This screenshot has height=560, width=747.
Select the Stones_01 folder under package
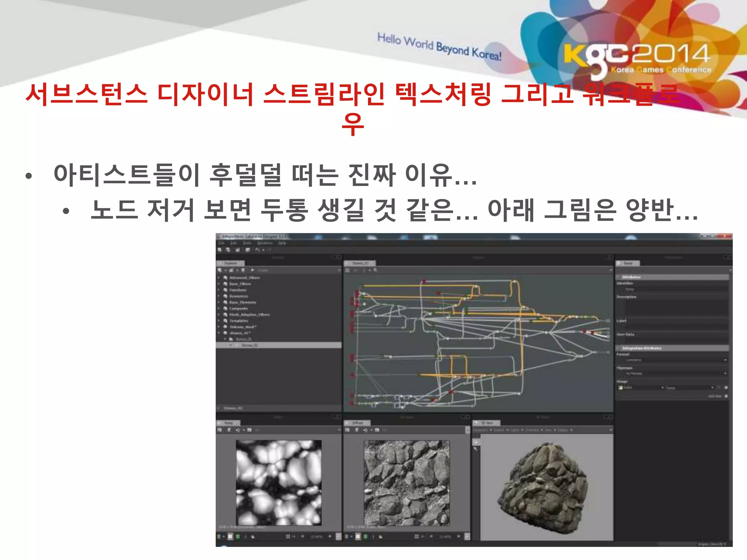tap(243, 339)
